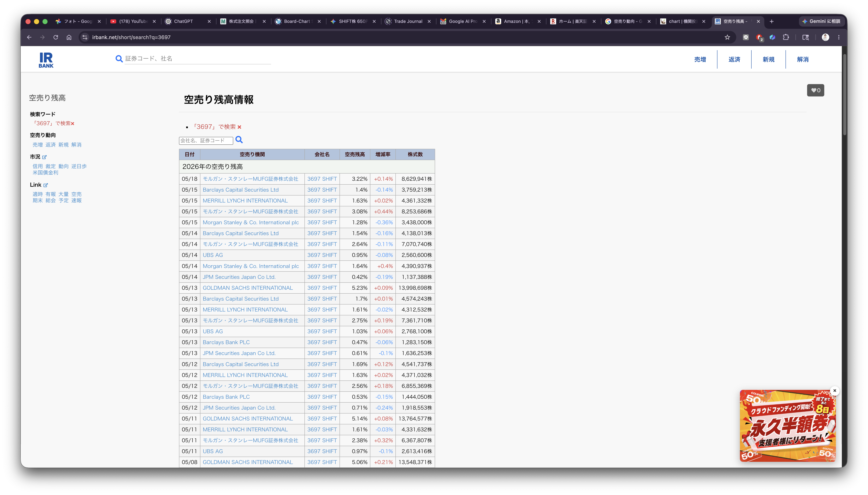868x495 pixels.
Task: Click the 速報 link in the sidebar
Action: pos(77,200)
